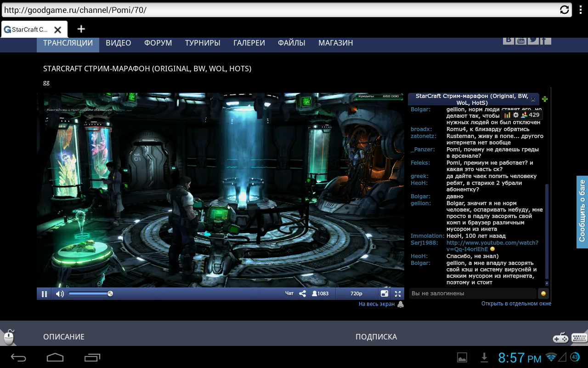
Task: Open the on-screen keyboard icon
Action: coord(579,338)
